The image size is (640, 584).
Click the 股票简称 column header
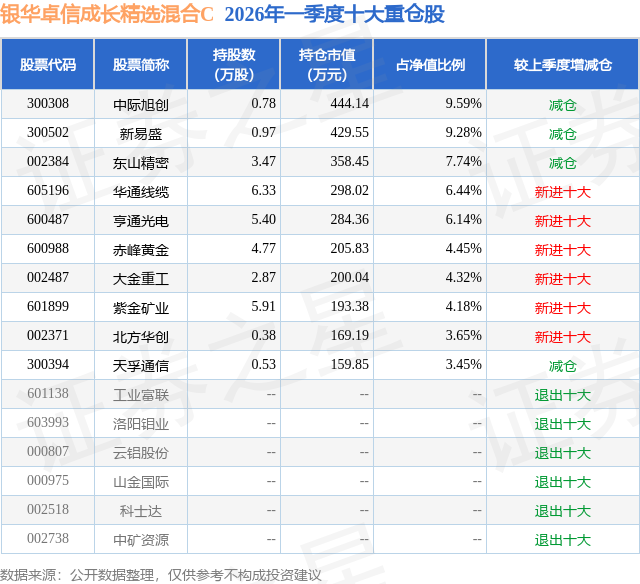141,64
